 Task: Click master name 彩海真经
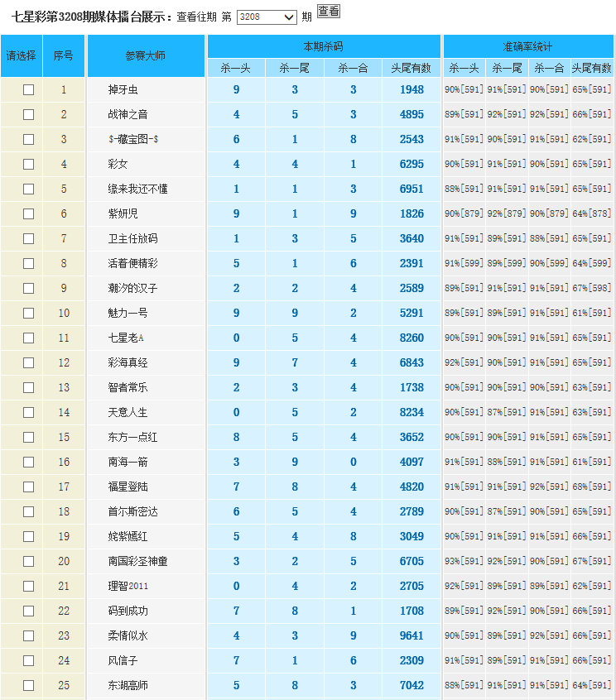[x=128, y=363]
